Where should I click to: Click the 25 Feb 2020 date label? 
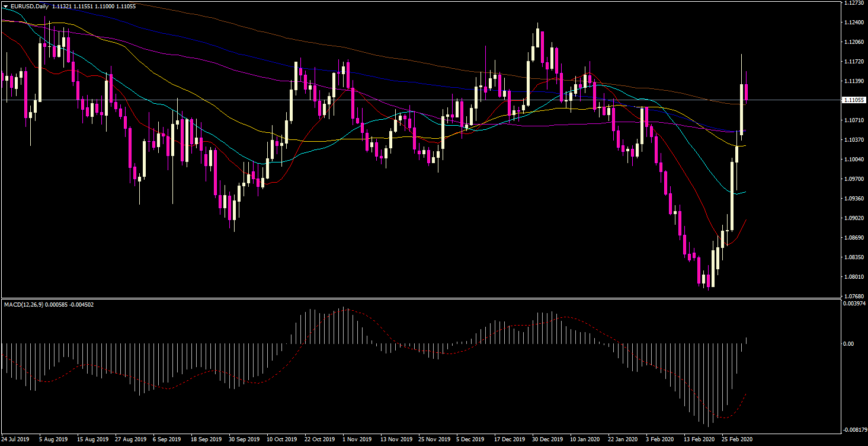click(x=737, y=440)
